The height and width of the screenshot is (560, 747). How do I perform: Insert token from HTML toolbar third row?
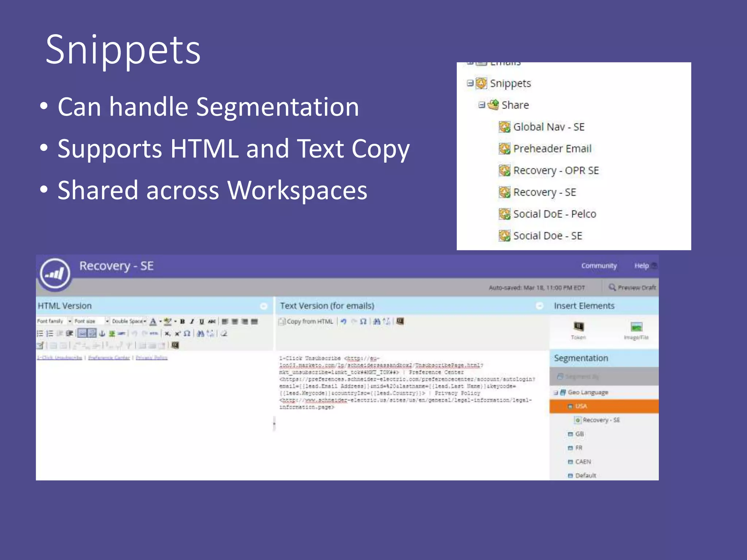[175, 345]
